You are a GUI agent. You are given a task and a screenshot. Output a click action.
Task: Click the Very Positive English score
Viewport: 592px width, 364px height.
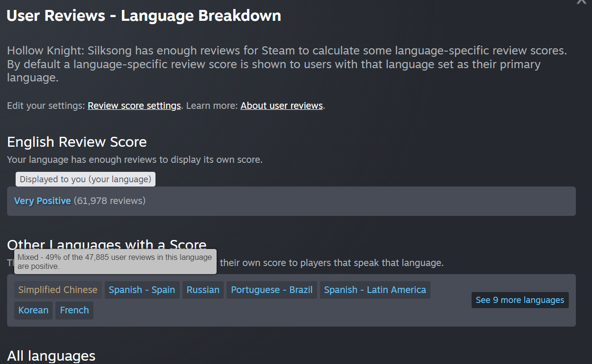click(43, 201)
